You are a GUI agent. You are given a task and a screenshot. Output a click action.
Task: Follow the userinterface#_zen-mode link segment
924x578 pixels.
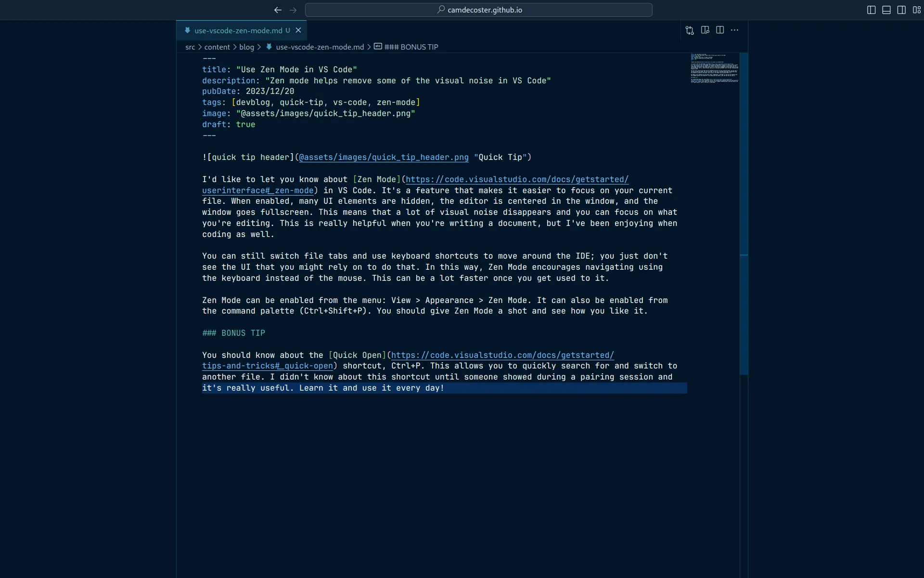coord(258,191)
